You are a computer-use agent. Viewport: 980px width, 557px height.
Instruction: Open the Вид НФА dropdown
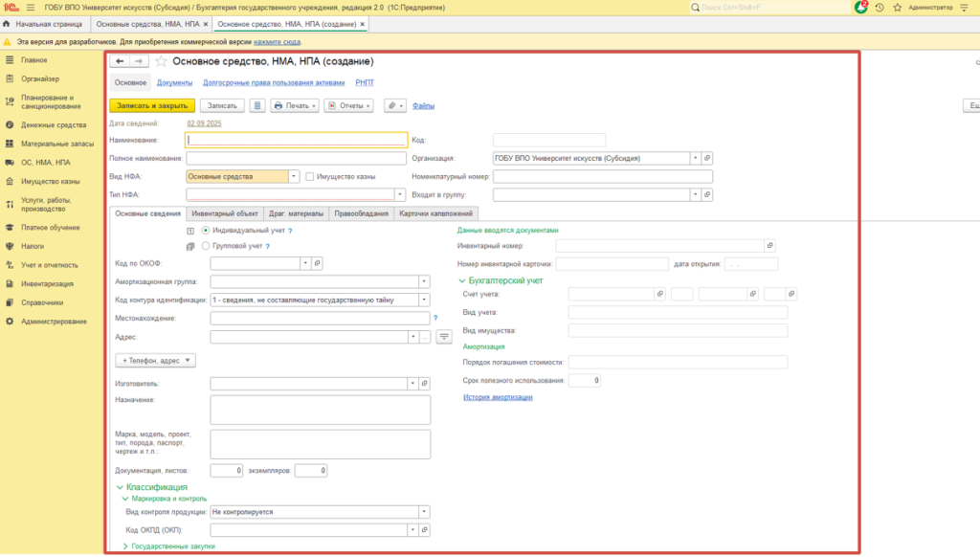coord(293,176)
